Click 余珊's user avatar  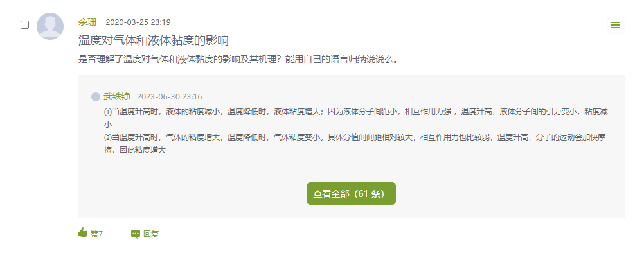pos(50,26)
